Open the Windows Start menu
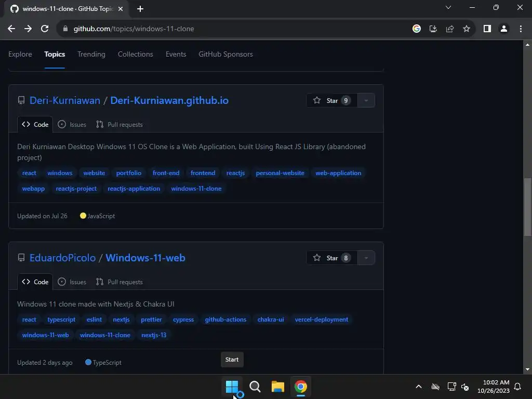This screenshot has width=532, height=399. (x=232, y=387)
